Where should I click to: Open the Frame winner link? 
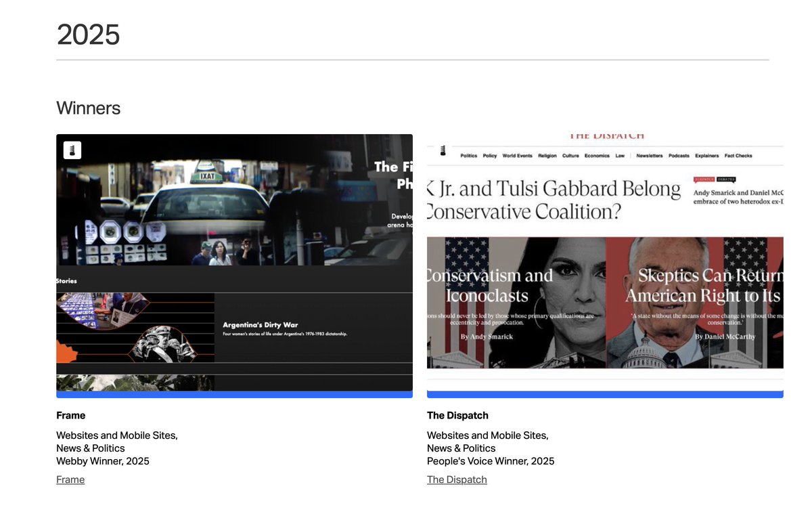click(70, 479)
